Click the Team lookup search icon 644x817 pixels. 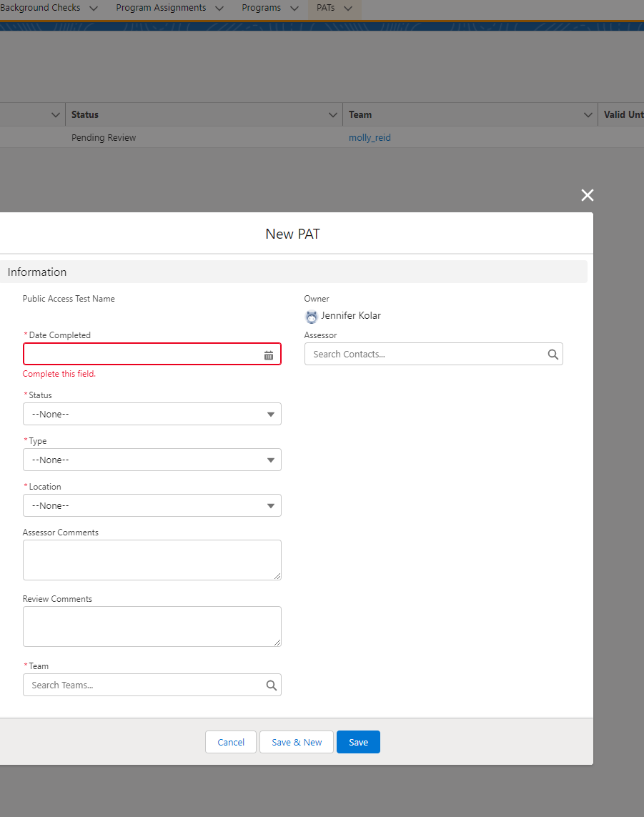click(x=271, y=684)
